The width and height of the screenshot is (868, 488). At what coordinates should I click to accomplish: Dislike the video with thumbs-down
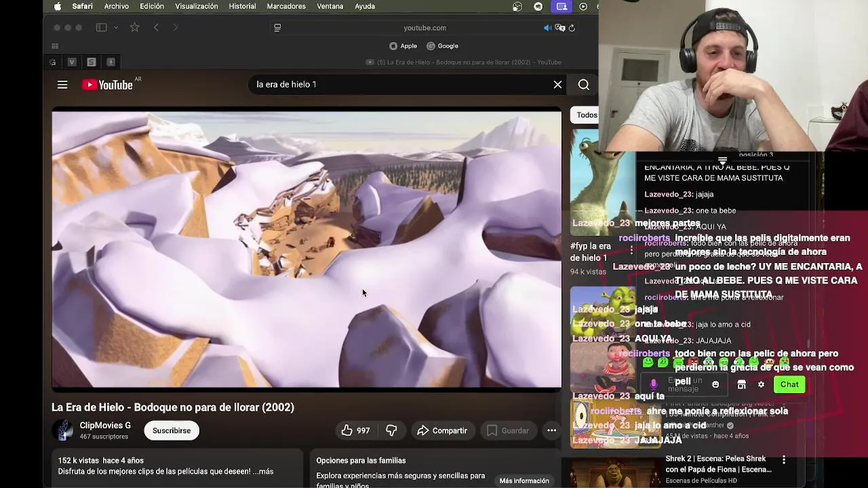click(391, 430)
